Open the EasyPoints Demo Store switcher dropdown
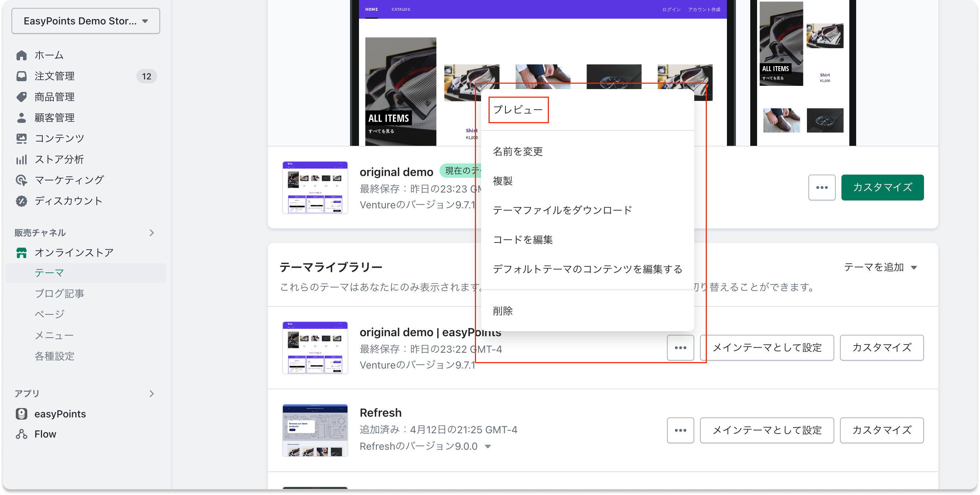Viewport: 980px width, 495px height. [85, 21]
